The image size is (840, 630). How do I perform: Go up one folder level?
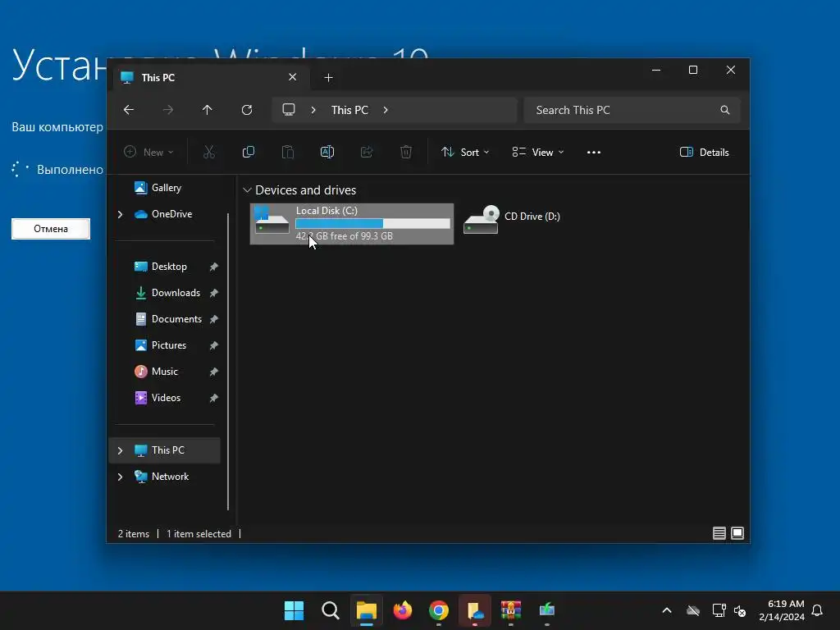point(208,110)
